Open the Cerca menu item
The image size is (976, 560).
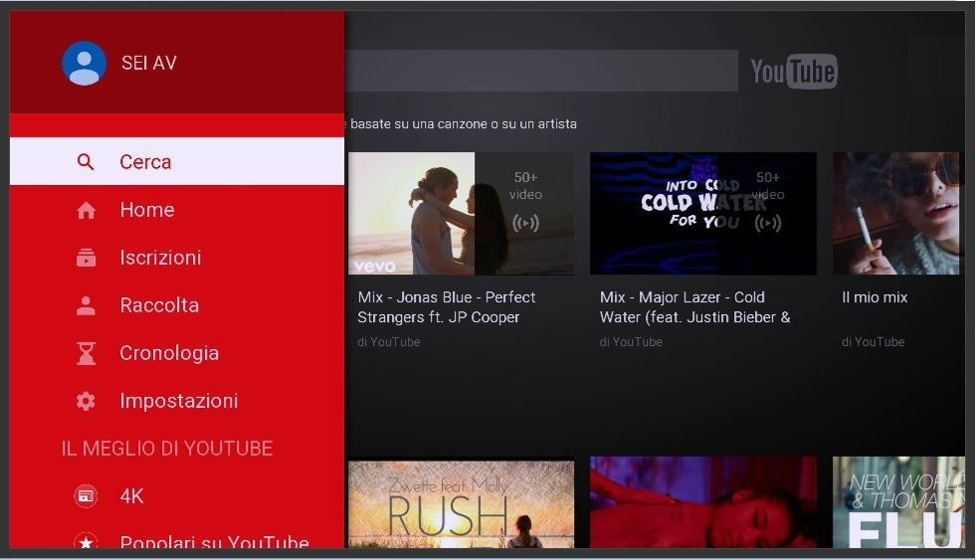click(x=177, y=162)
